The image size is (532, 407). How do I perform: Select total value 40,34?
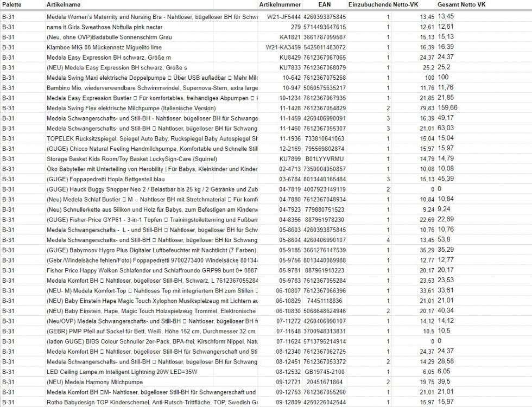click(446, 310)
